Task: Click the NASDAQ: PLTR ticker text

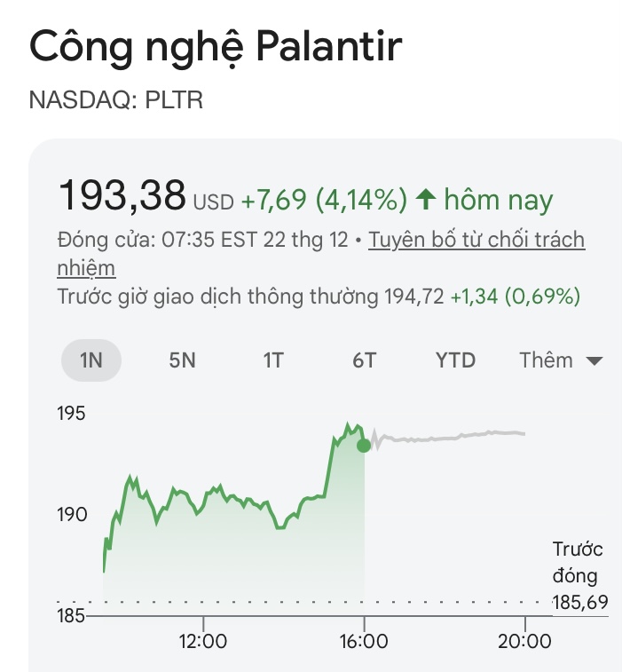Action: tap(116, 99)
